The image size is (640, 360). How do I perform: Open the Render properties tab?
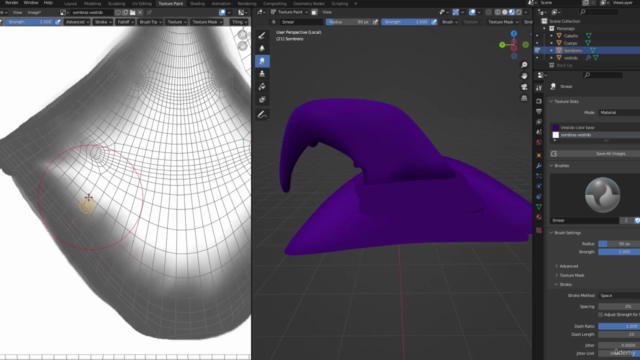point(539,101)
